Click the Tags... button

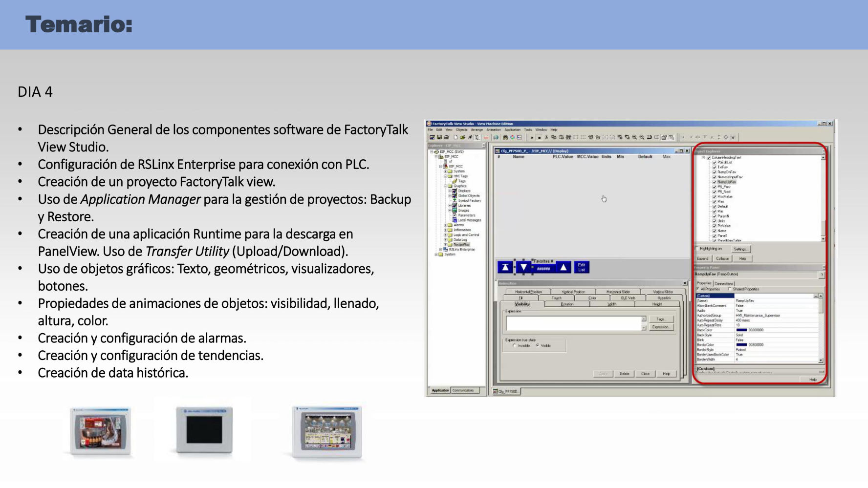click(661, 319)
